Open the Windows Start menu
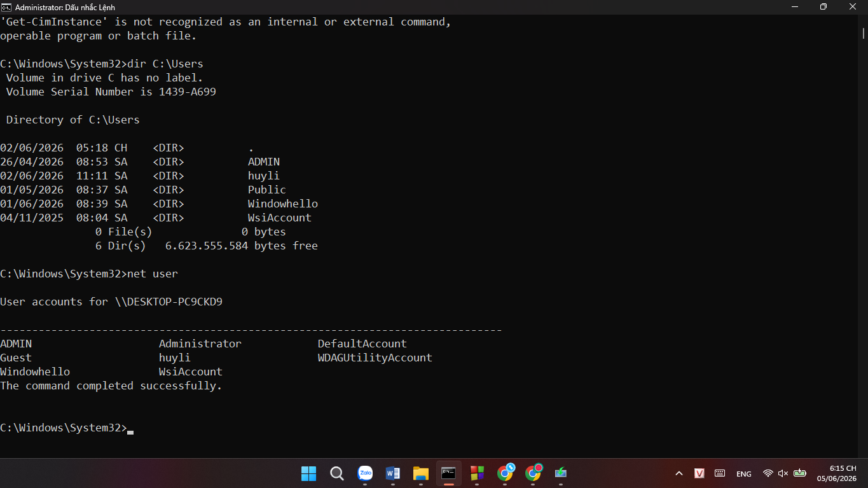Viewport: 868px width, 488px height. tap(309, 473)
